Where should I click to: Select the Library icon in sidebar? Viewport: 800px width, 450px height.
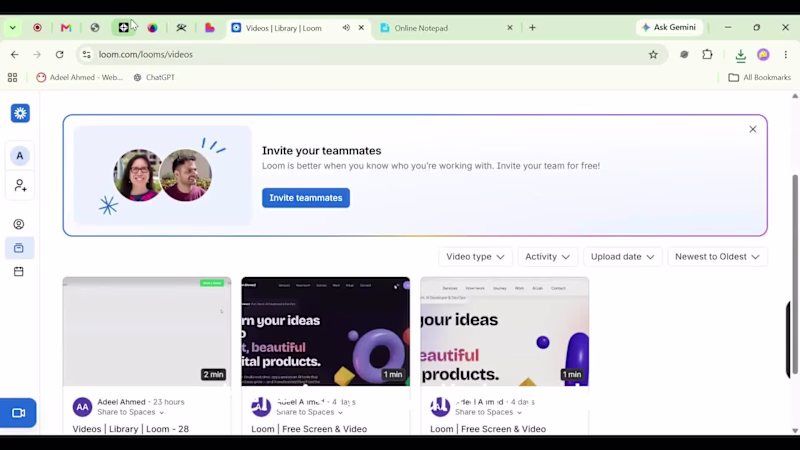click(19, 248)
